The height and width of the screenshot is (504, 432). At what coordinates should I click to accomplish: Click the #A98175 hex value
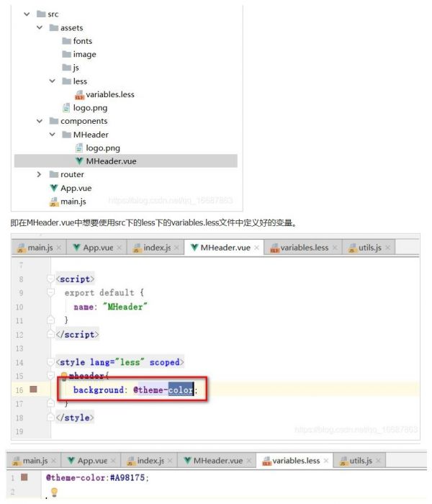pyautogui.click(x=127, y=477)
